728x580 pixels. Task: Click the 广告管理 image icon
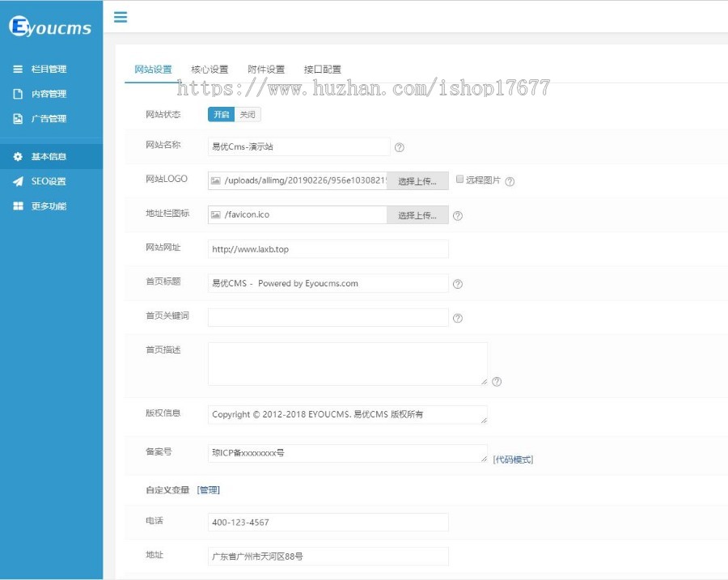(18, 118)
